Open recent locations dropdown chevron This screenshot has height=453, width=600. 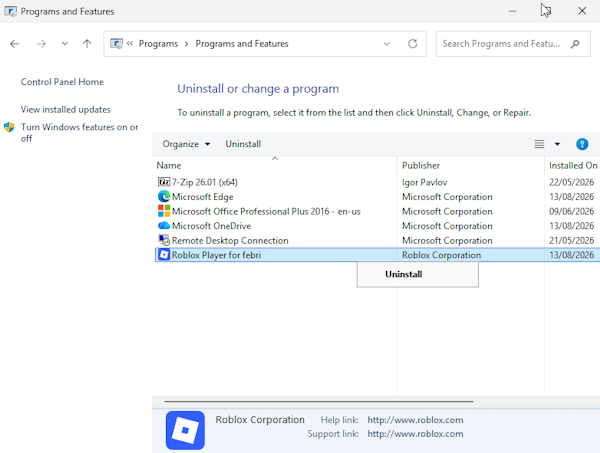point(65,44)
